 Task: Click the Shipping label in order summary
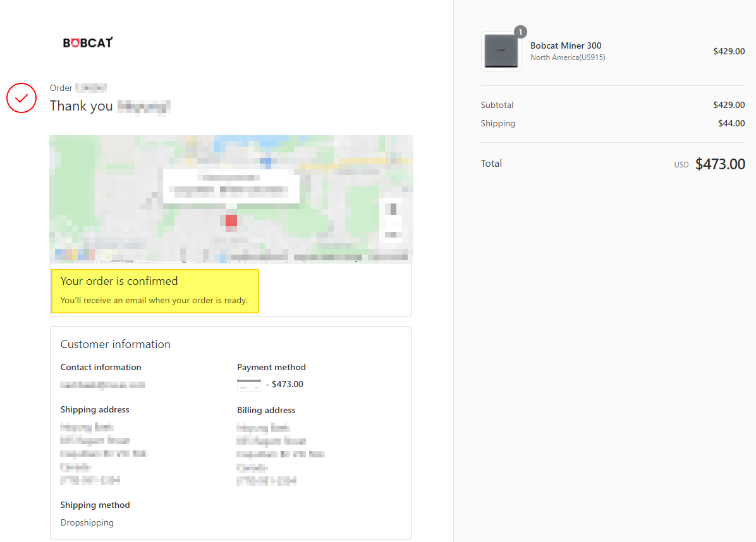tap(497, 123)
